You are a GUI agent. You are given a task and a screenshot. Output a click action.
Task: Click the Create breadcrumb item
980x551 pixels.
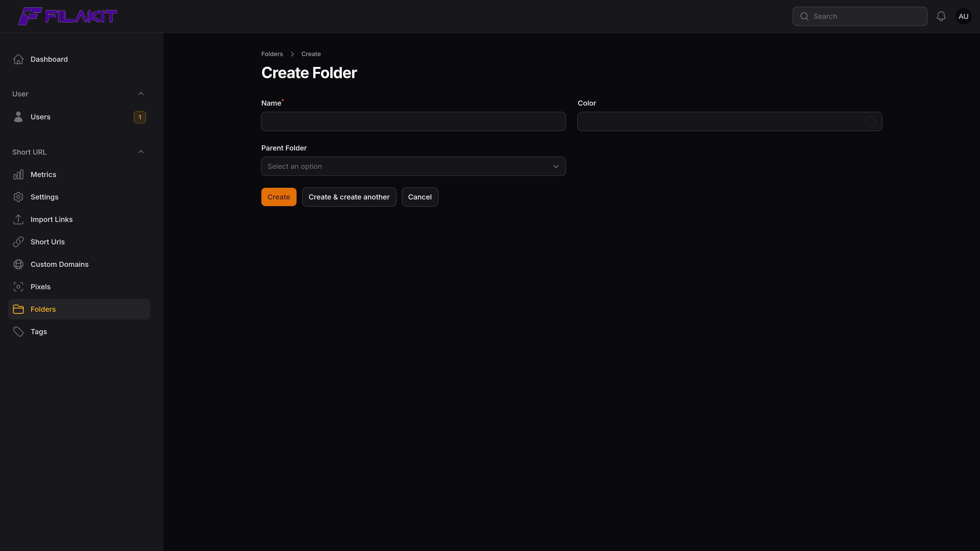[x=311, y=54]
